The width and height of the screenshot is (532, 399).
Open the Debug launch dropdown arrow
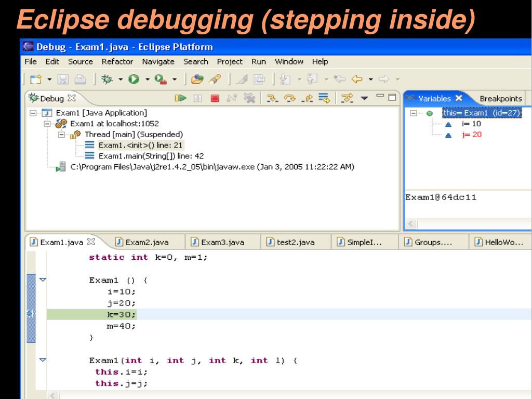coord(121,79)
